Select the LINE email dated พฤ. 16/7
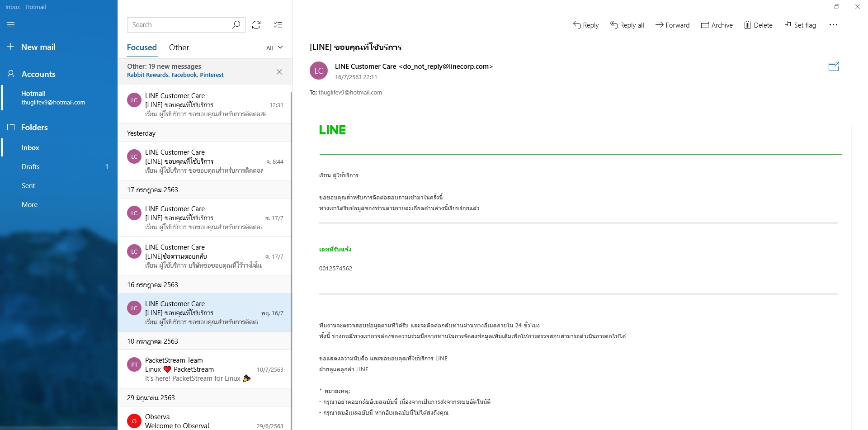868x430 pixels. coord(204,312)
